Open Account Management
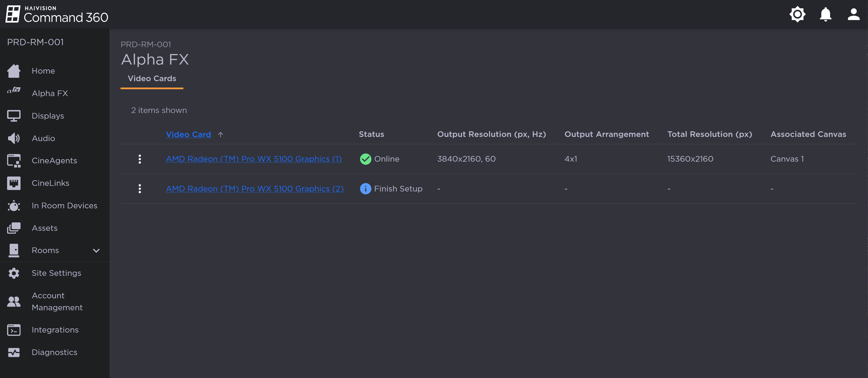The height and width of the screenshot is (378, 868). [x=57, y=301]
